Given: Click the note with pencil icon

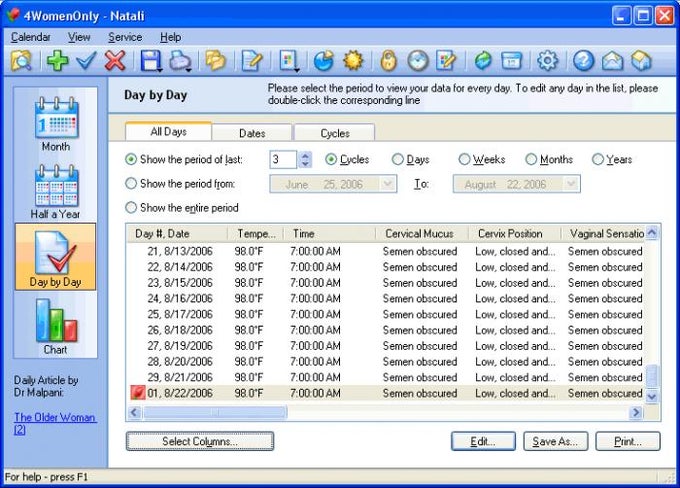Looking at the screenshot, I should coord(252,60).
